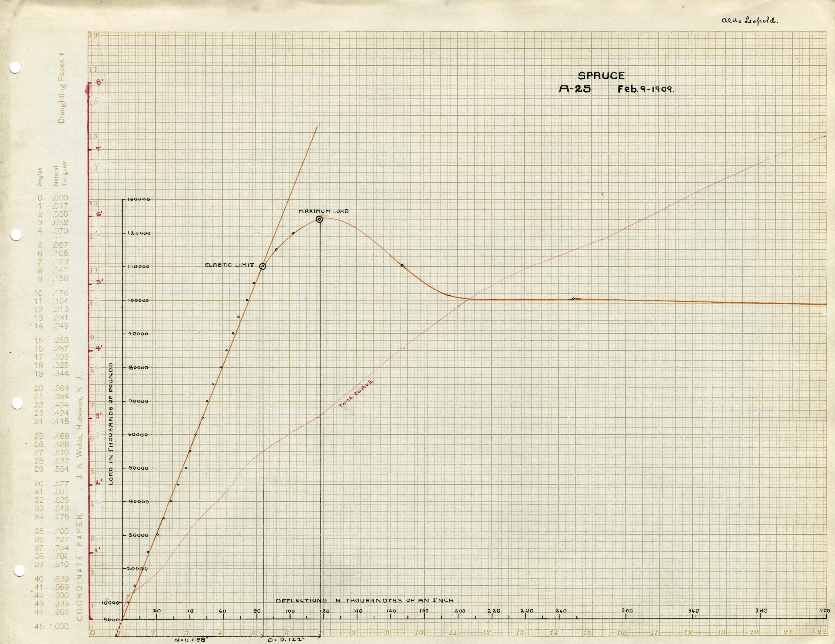835x644 pixels.
Task: Click the data point near deflection 265
Action: [x=573, y=299]
